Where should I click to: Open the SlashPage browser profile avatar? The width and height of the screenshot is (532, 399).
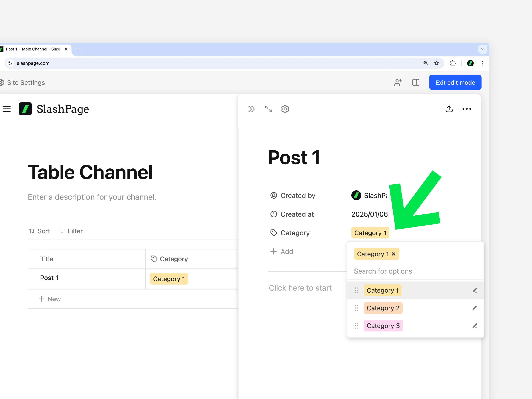(470, 63)
